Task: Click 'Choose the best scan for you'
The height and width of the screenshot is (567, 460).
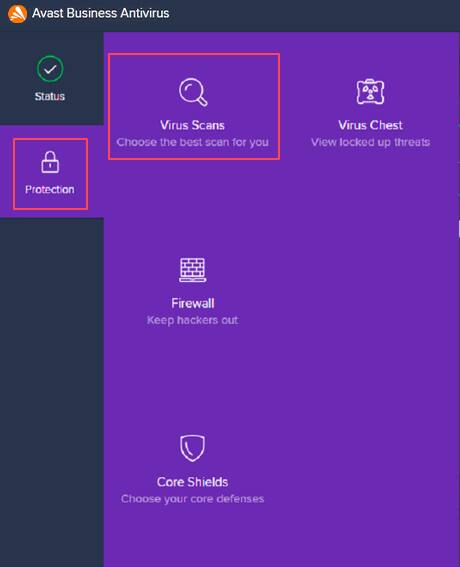Action: click(x=192, y=142)
